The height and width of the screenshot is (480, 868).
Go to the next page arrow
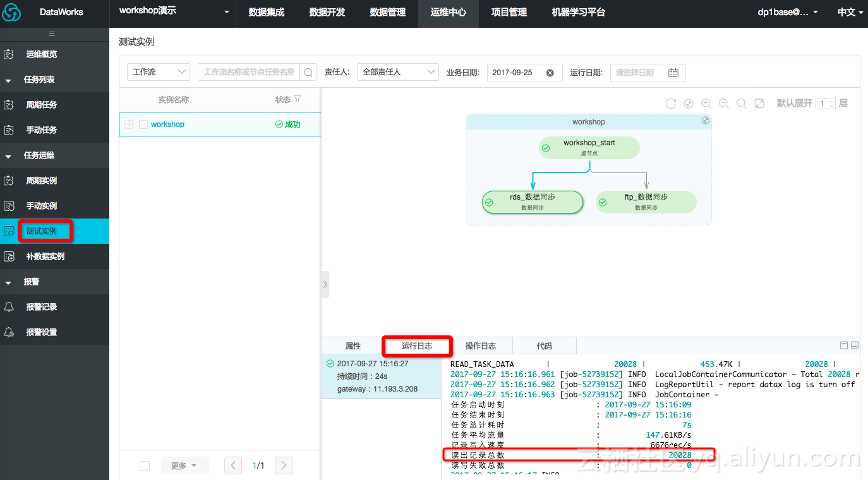click(284, 465)
